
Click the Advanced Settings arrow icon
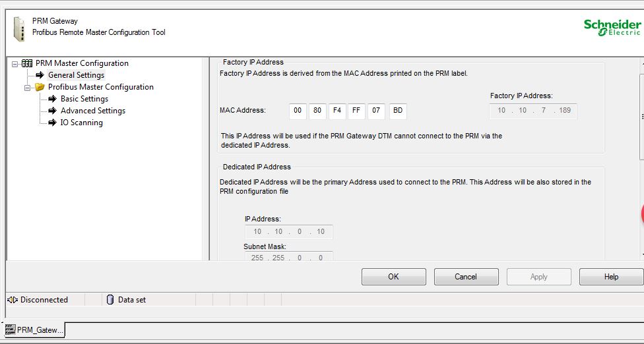pyautogui.click(x=53, y=111)
